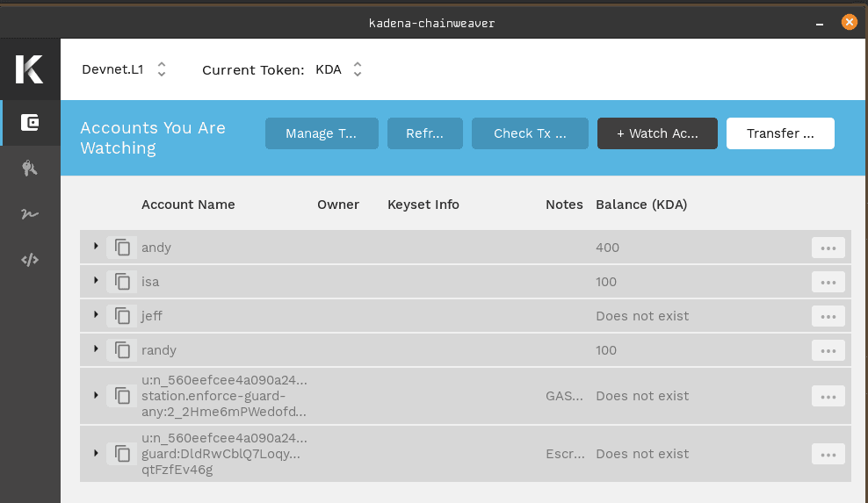868x503 pixels.
Task: Open the Current Token KDA dropdown
Action: (339, 69)
